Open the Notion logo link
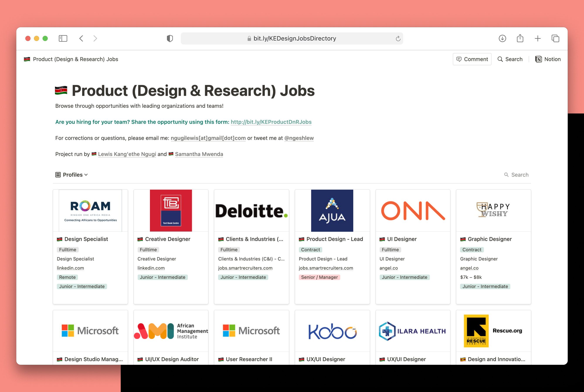Viewport: 584px width, 392px height. (x=548, y=59)
